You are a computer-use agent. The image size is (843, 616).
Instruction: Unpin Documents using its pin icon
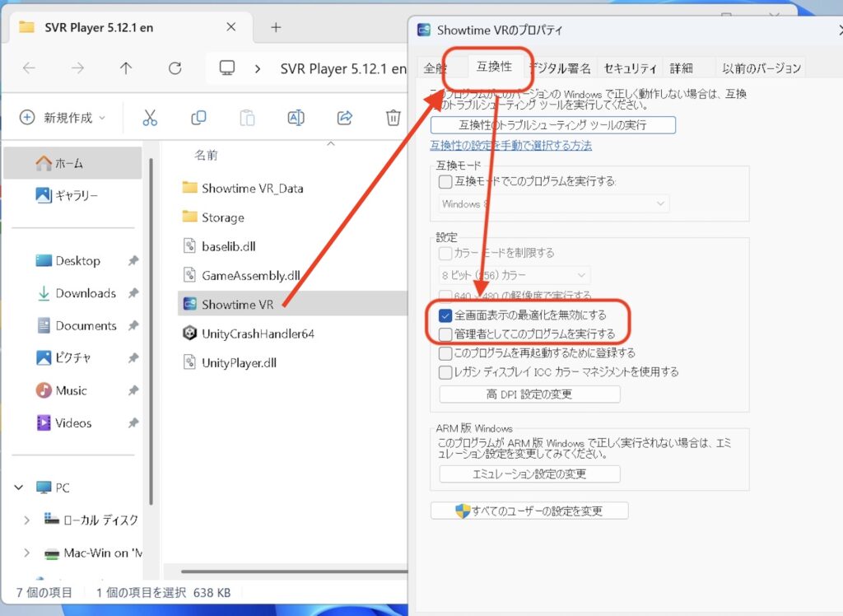click(x=133, y=326)
